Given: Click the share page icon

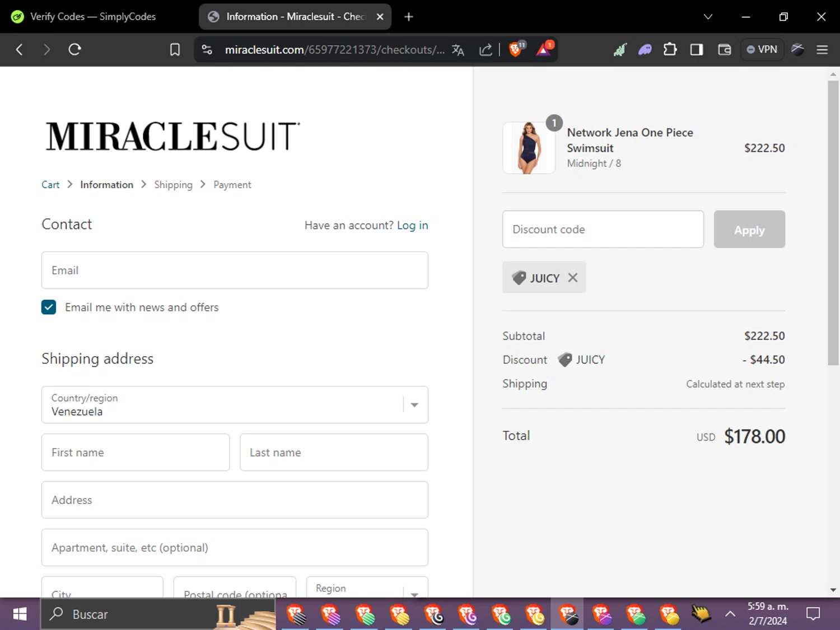Looking at the screenshot, I should point(486,50).
